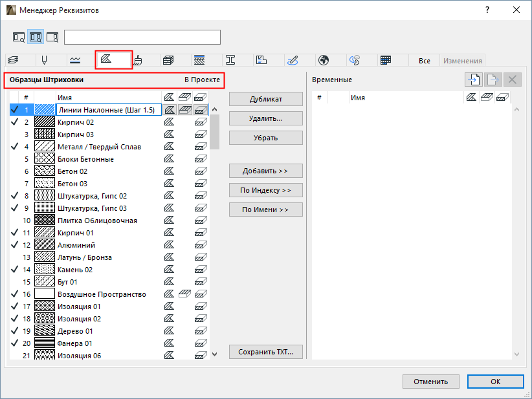
Task: Select the Кирпич 02 fill row
Action: tap(109, 122)
